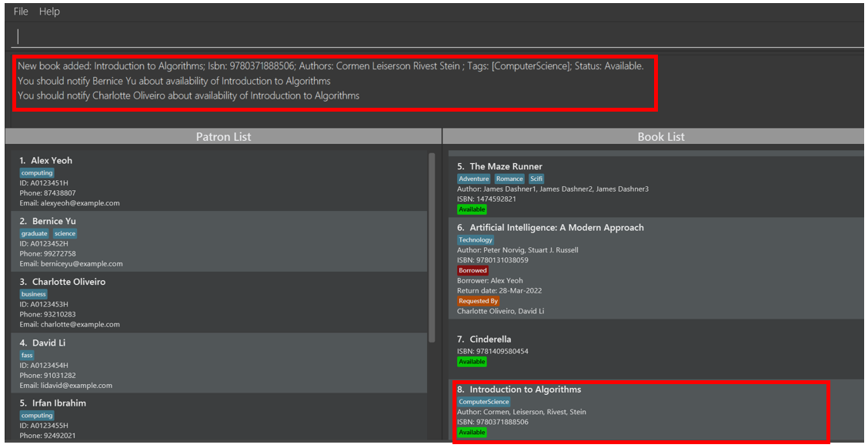Click the Borrowed status badge

point(472,271)
